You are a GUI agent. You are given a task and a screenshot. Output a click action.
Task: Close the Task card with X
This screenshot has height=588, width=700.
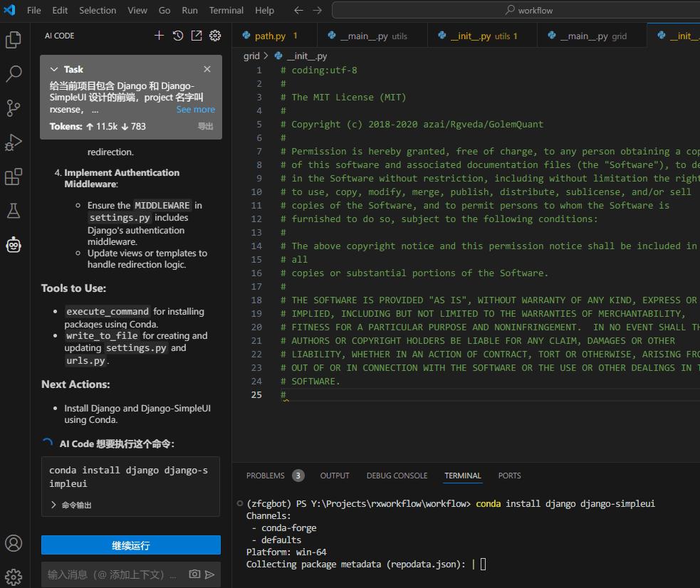207,69
